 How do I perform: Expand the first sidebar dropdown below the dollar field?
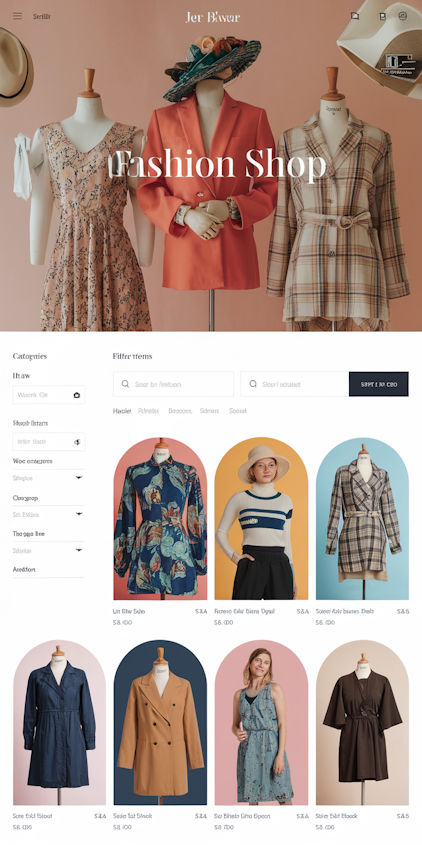click(79, 477)
